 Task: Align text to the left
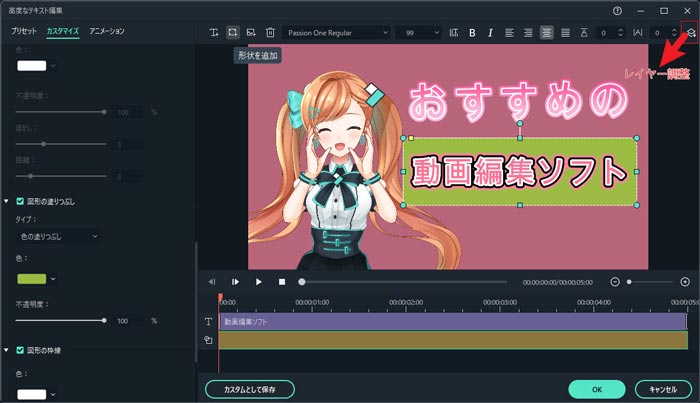[509, 33]
